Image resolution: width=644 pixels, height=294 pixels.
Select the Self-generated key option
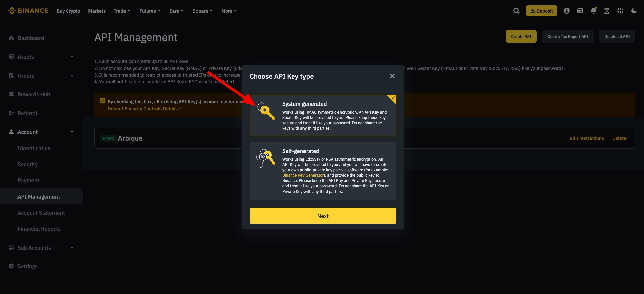[x=323, y=171]
